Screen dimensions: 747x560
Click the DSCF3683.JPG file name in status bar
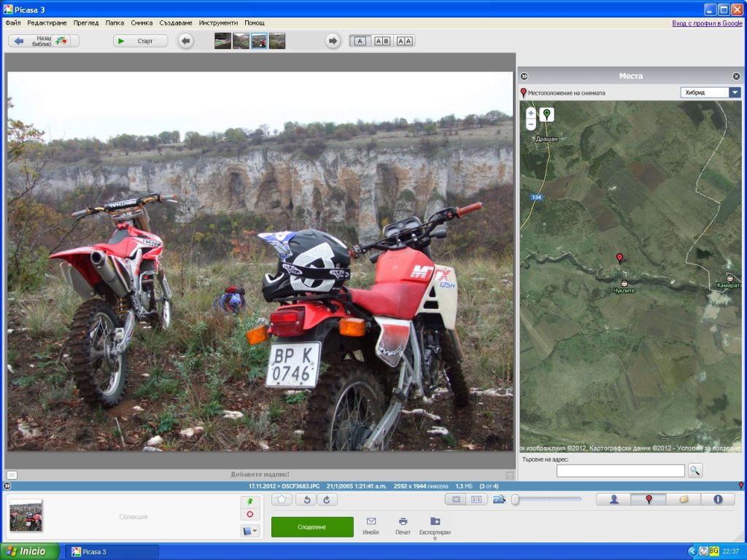click(301, 486)
